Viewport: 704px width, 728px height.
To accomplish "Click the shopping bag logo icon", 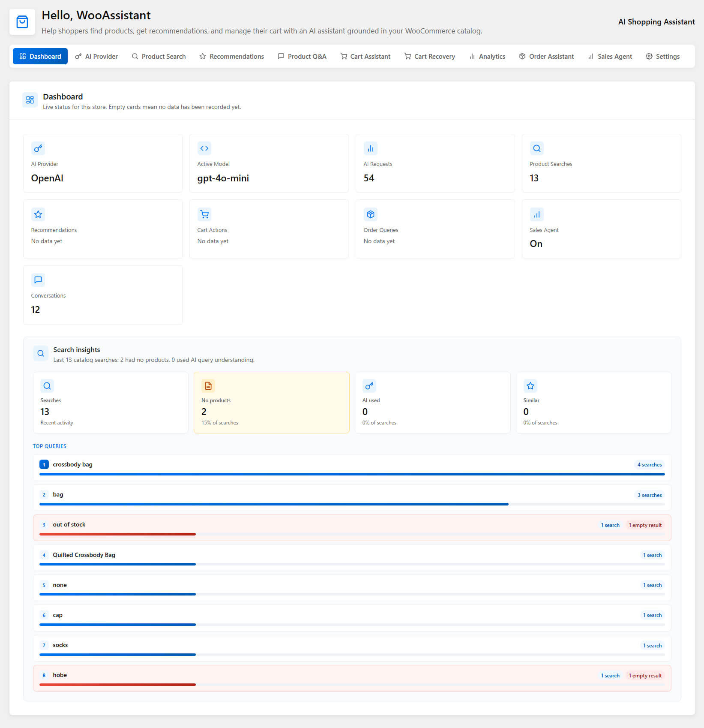I will tap(22, 22).
